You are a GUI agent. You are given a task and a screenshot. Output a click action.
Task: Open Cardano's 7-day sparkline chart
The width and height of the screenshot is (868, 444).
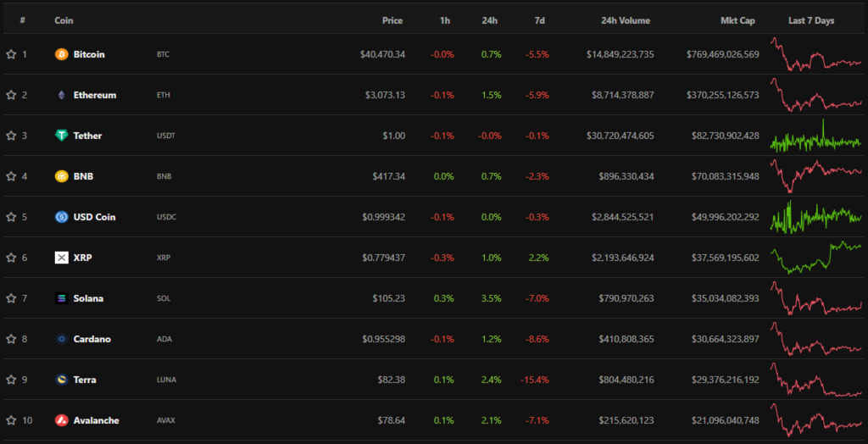tap(816, 339)
